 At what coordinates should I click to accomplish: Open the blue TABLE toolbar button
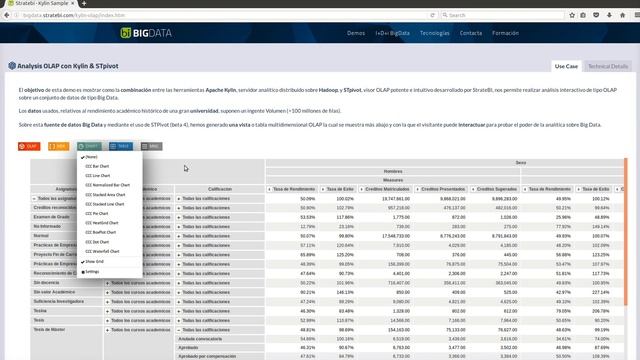[x=121, y=146]
